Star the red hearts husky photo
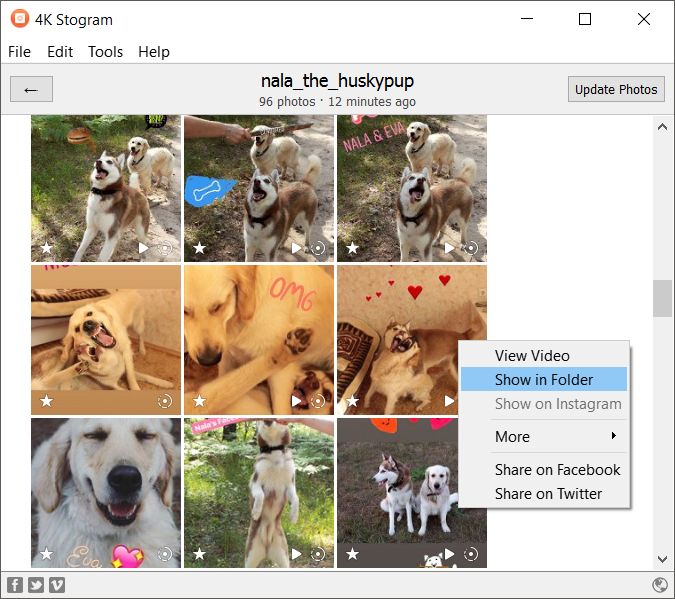This screenshot has height=599, width=675. [353, 401]
